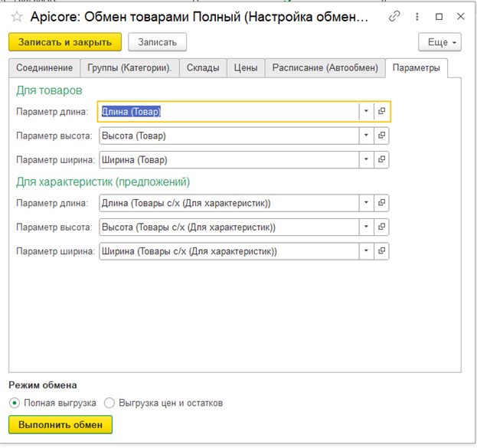Click the Высота (Товар) input field
Image resolution: width=477 pixels, height=448 pixels.
pyautogui.click(x=229, y=136)
